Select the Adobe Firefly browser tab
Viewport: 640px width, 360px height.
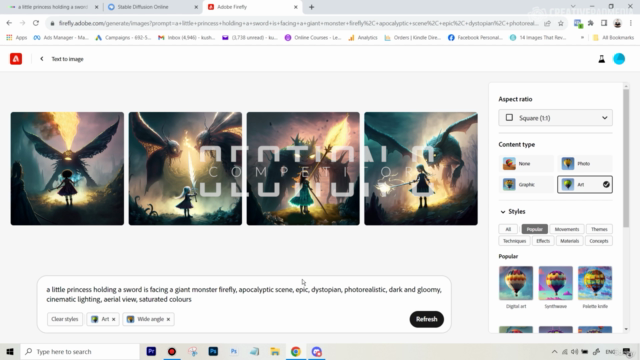252,7
